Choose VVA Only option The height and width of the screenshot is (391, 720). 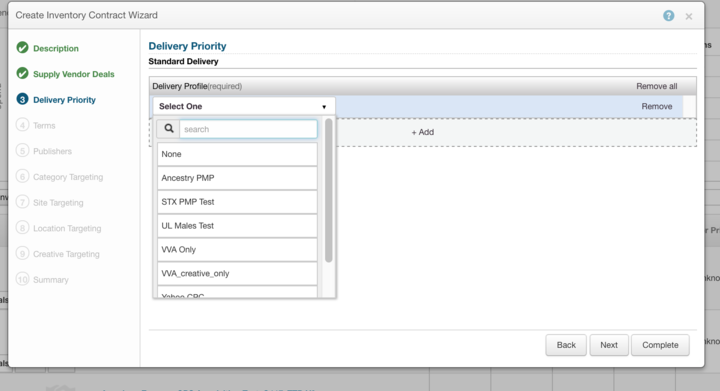(237, 250)
